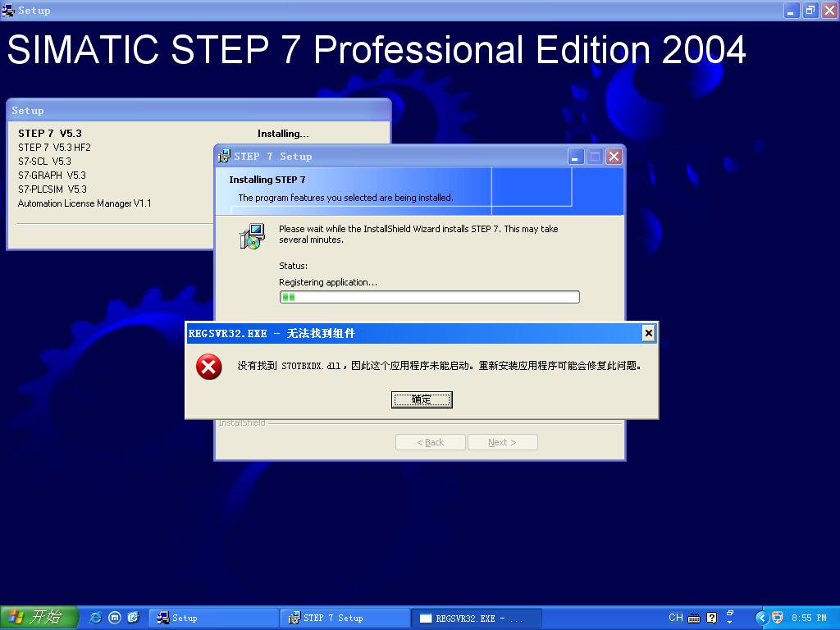
Task: Select 'STEP 7 V5.3' in the Setup list
Action: pos(50,134)
